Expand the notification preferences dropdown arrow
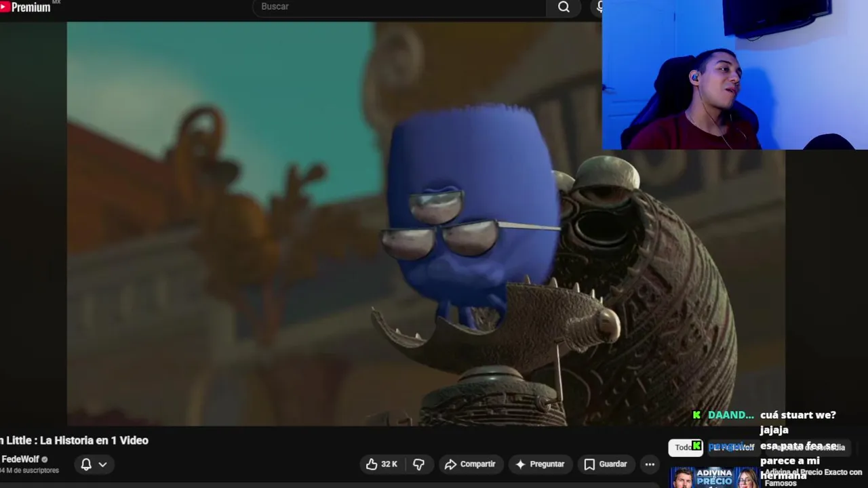This screenshot has width=868, height=488. point(103,464)
